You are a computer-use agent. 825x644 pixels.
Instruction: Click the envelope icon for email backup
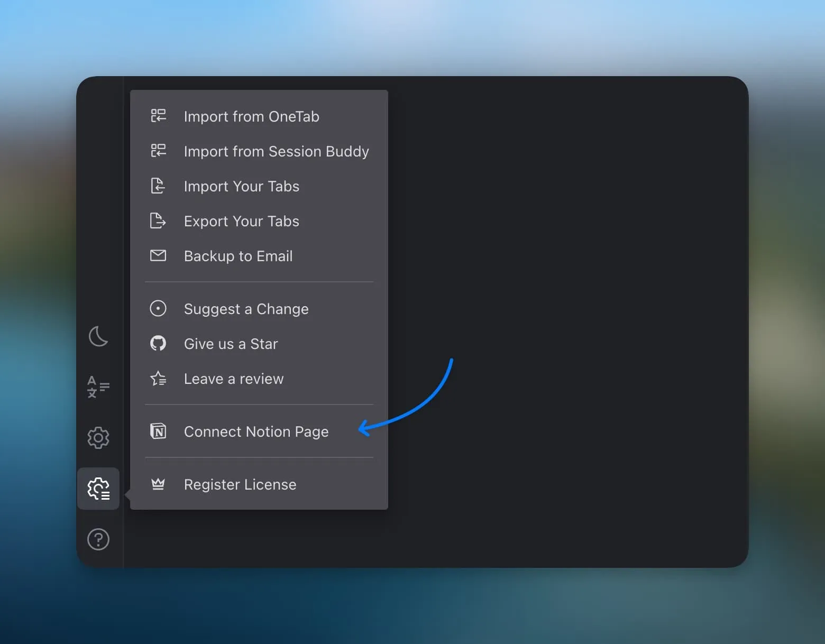[x=158, y=256]
